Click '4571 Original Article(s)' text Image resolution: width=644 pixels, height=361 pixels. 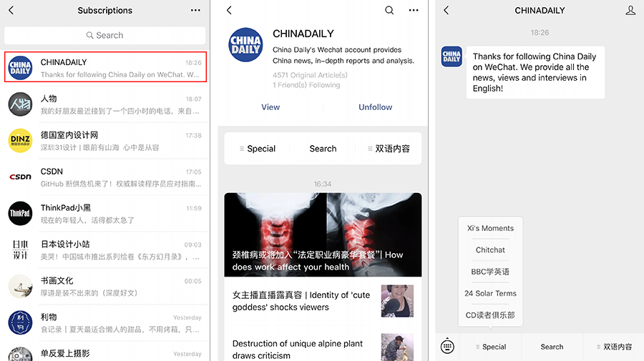click(x=310, y=75)
